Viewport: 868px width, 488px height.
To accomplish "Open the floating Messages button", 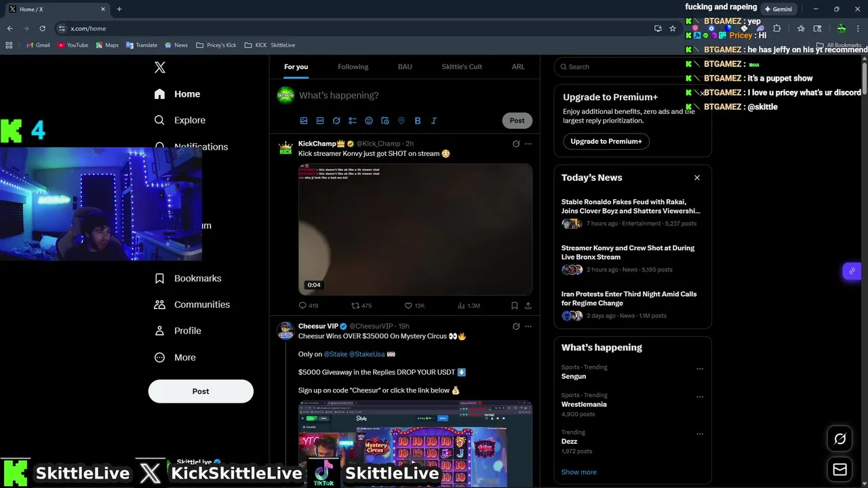I will tap(840, 469).
